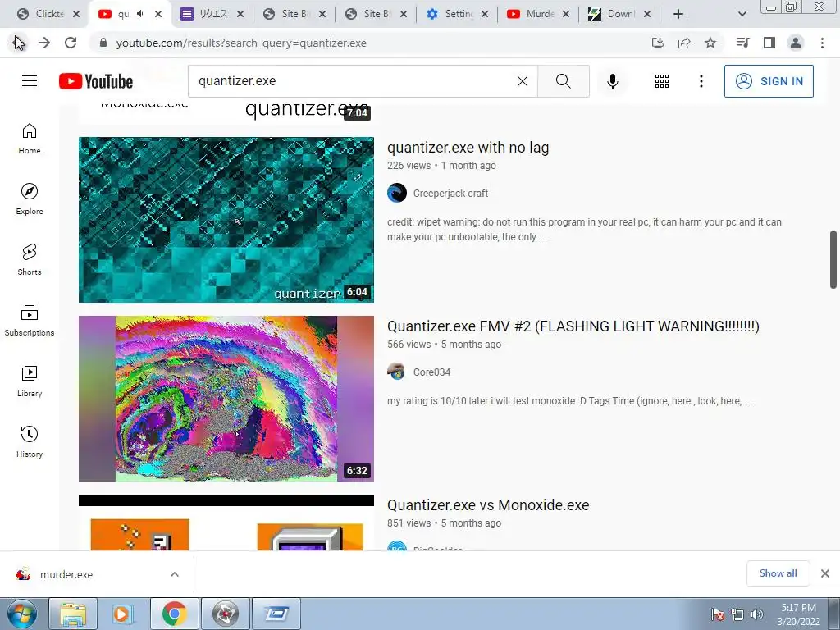Viewport: 840px width, 630px height.
Task: Switch to the Murde YouTube tab
Action: click(x=539, y=14)
